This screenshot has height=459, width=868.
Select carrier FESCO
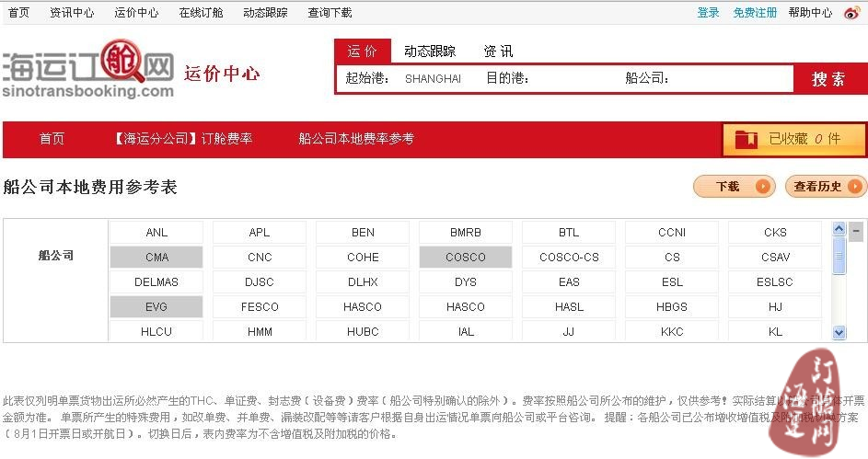(x=260, y=307)
